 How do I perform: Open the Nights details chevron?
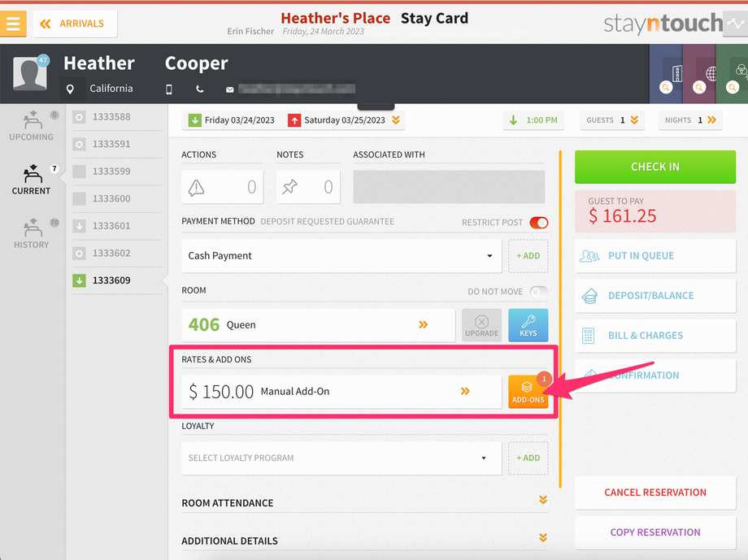coord(711,119)
